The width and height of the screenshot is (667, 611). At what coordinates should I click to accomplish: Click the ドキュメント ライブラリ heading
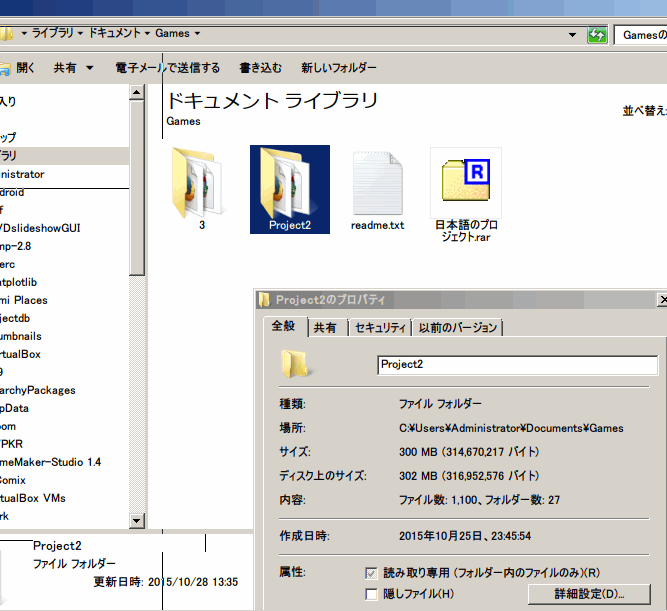pyautogui.click(x=272, y=101)
